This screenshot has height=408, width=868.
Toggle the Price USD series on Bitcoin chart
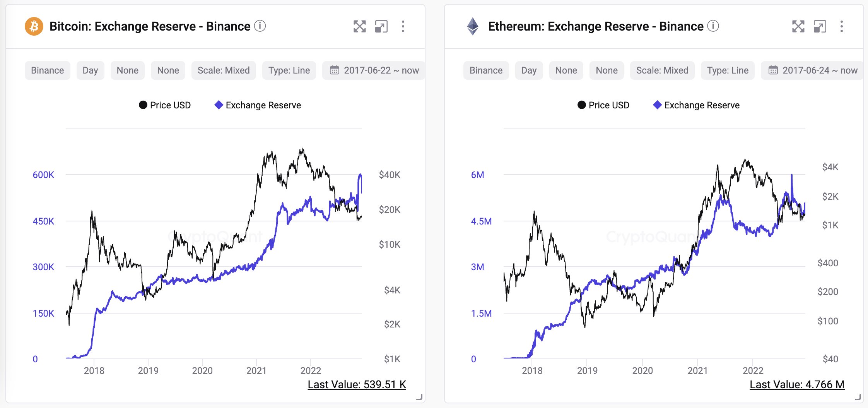click(x=165, y=105)
